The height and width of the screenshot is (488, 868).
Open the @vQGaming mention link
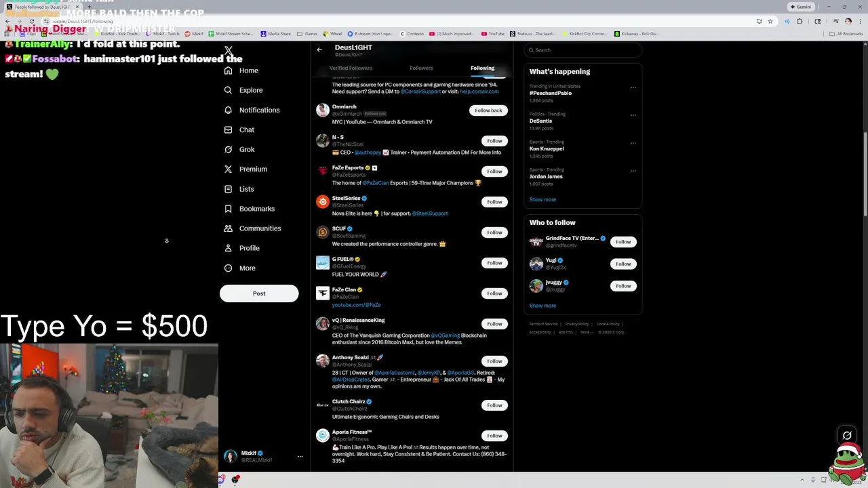(x=446, y=335)
